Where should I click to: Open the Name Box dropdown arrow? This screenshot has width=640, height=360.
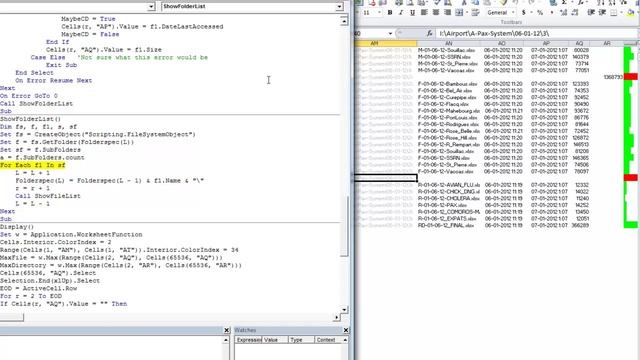click(391, 33)
